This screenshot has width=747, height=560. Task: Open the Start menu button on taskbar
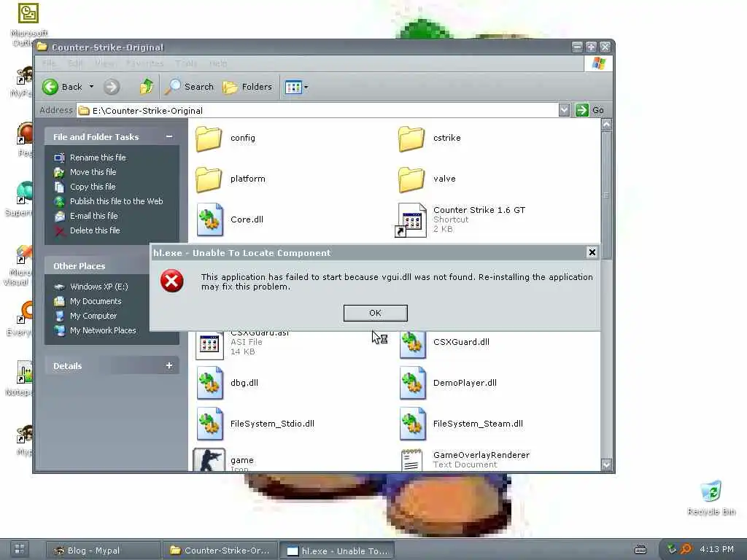pos(20,550)
